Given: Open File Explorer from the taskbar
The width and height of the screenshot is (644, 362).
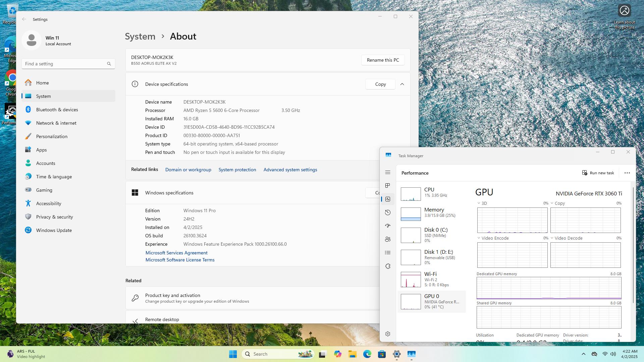Looking at the screenshot, I should coord(352,354).
